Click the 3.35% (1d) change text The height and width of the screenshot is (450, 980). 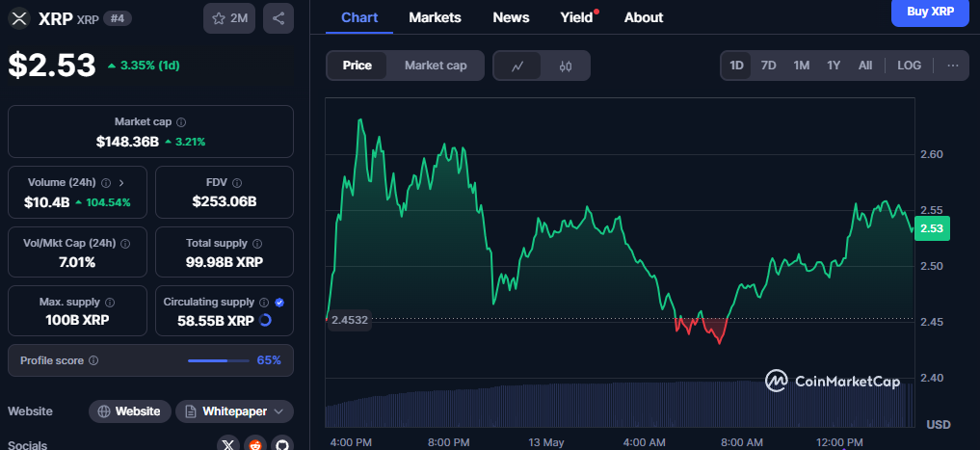coord(148,66)
